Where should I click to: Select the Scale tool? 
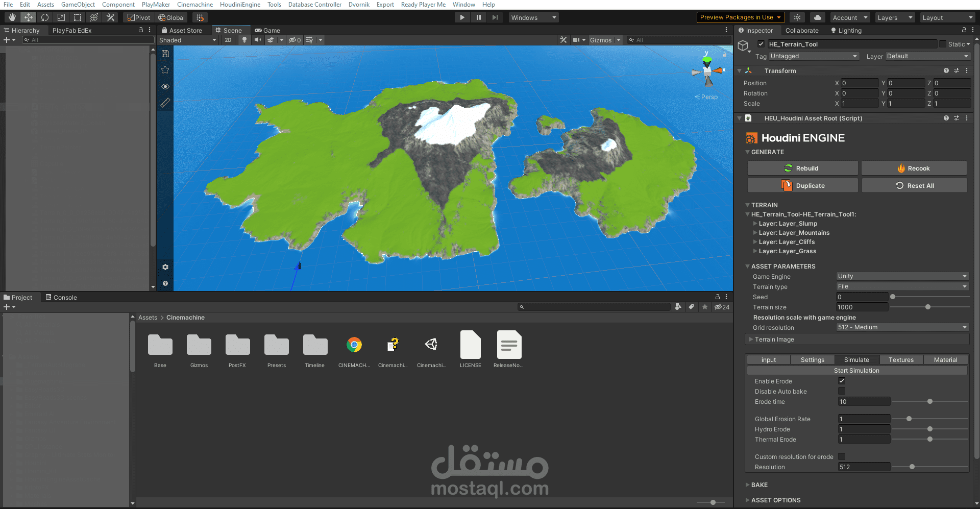61,17
